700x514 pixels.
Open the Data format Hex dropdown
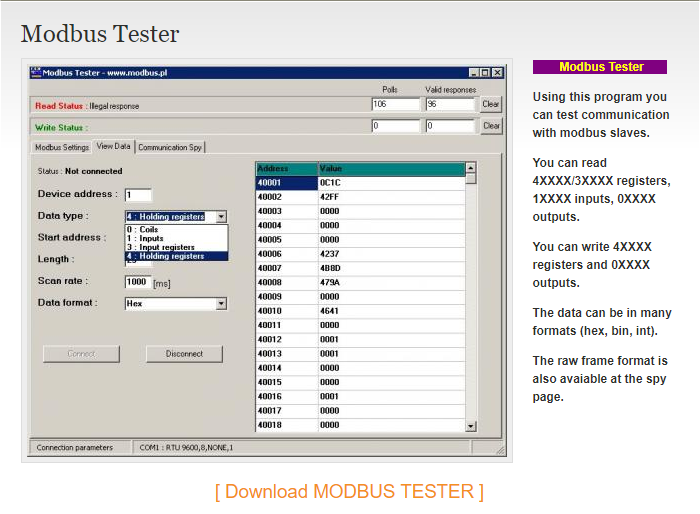pyautogui.click(x=221, y=303)
